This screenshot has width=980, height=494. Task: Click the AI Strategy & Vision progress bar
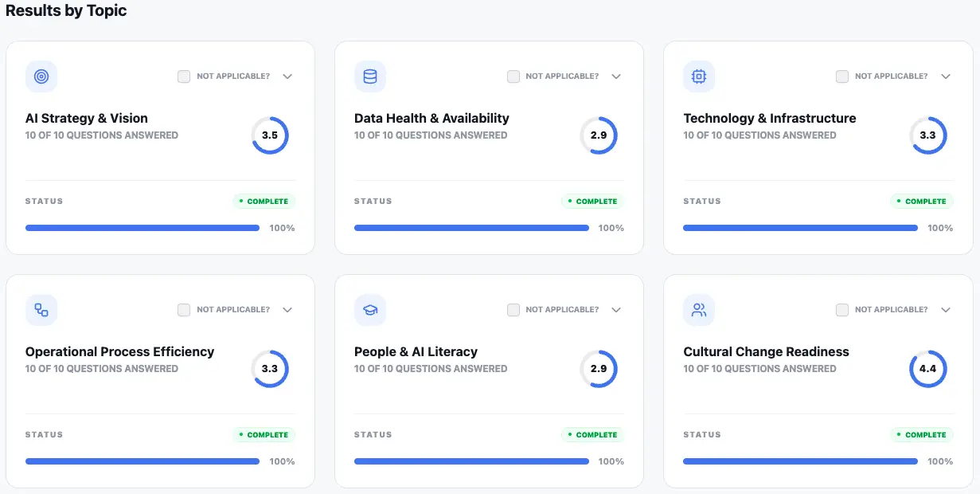click(x=143, y=228)
